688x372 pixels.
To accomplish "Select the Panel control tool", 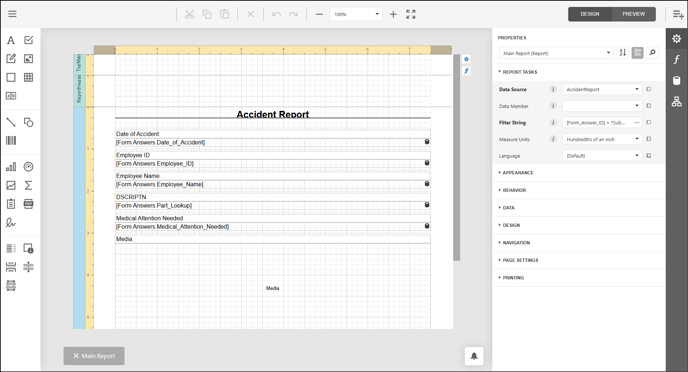I will click(11, 78).
